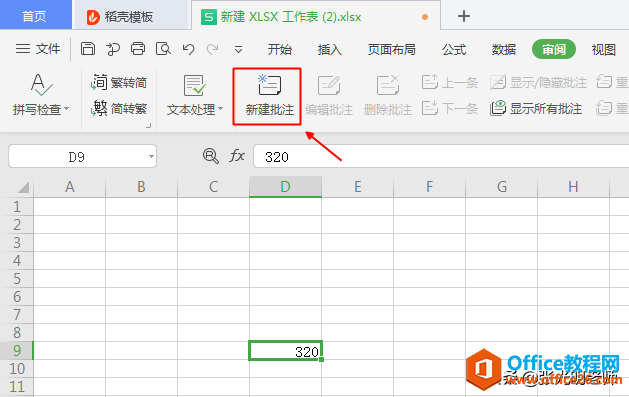Click the formula bar showing 320

click(440, 156)
